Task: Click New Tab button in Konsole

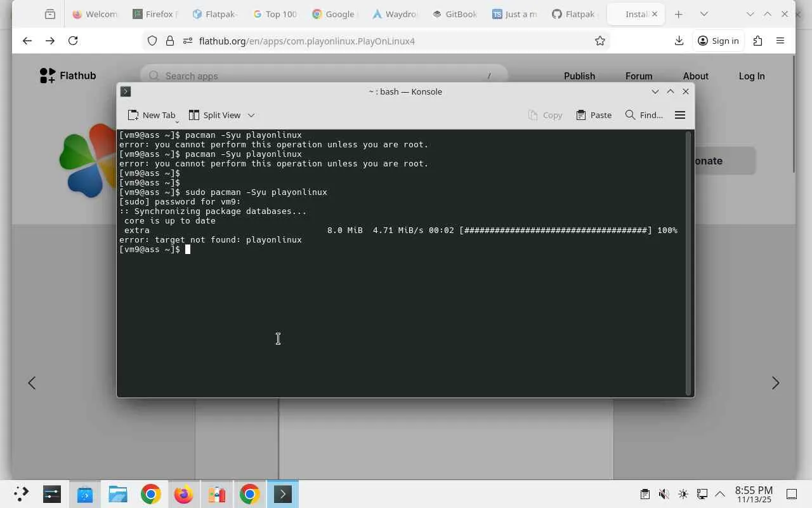Action: 151,115
